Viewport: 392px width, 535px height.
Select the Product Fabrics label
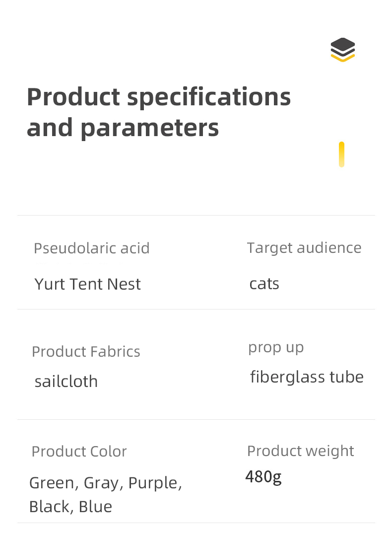tap(86, 351)
